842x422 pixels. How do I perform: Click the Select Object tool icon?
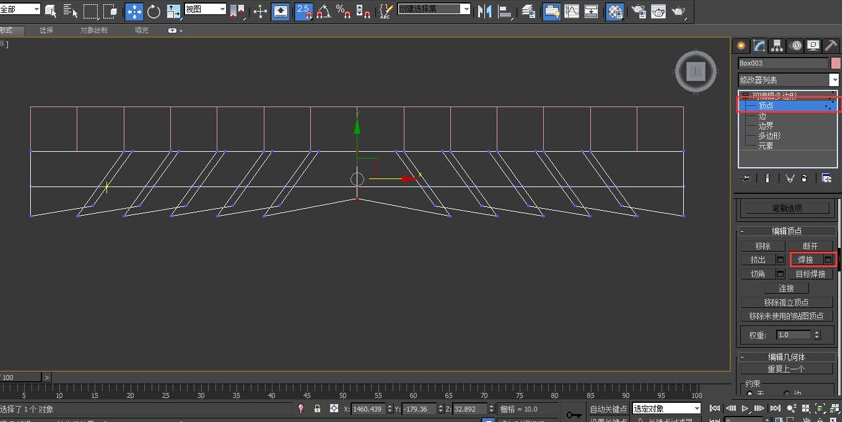[x=51, y=11]
